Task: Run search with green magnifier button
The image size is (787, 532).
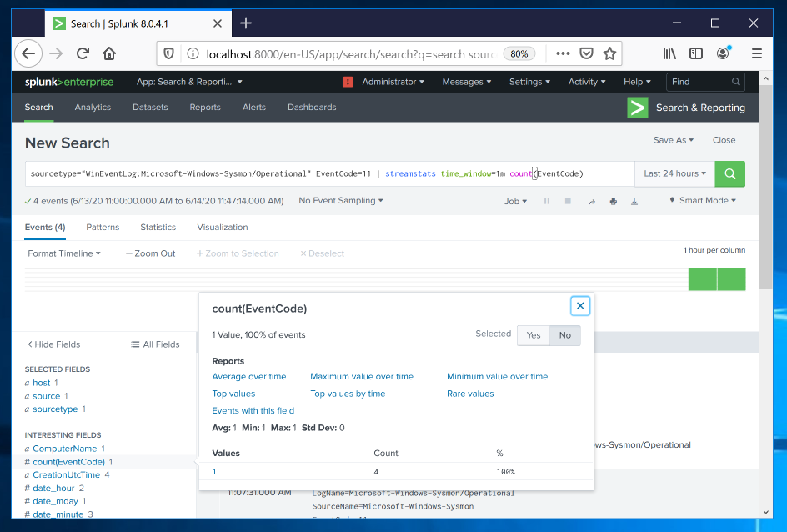Action: 729,173
